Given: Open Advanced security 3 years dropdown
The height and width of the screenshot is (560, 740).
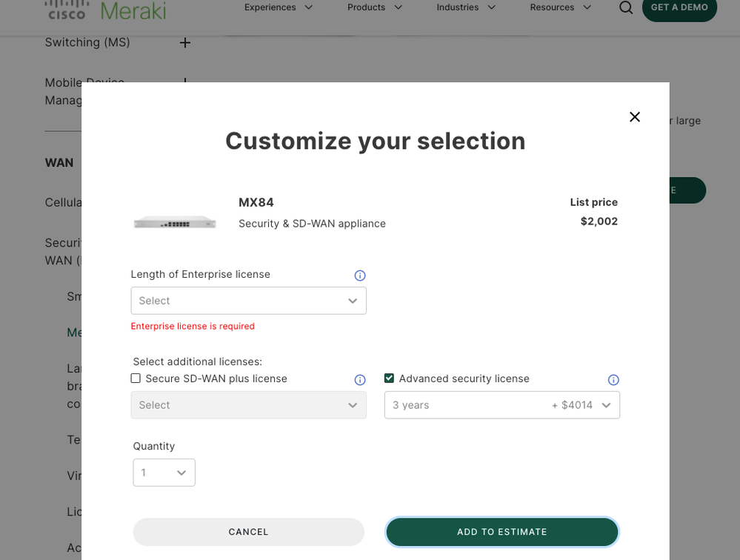Looking at the screenshot, I should point(501,404).
